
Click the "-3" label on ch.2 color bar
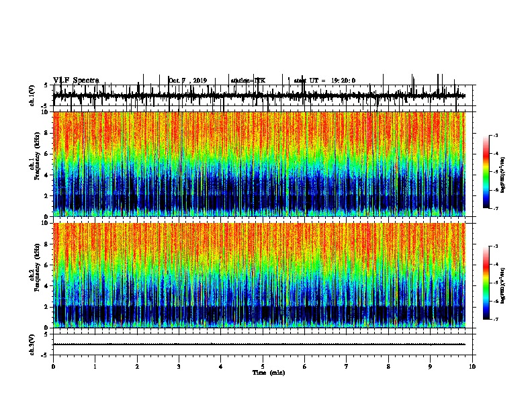496,246
